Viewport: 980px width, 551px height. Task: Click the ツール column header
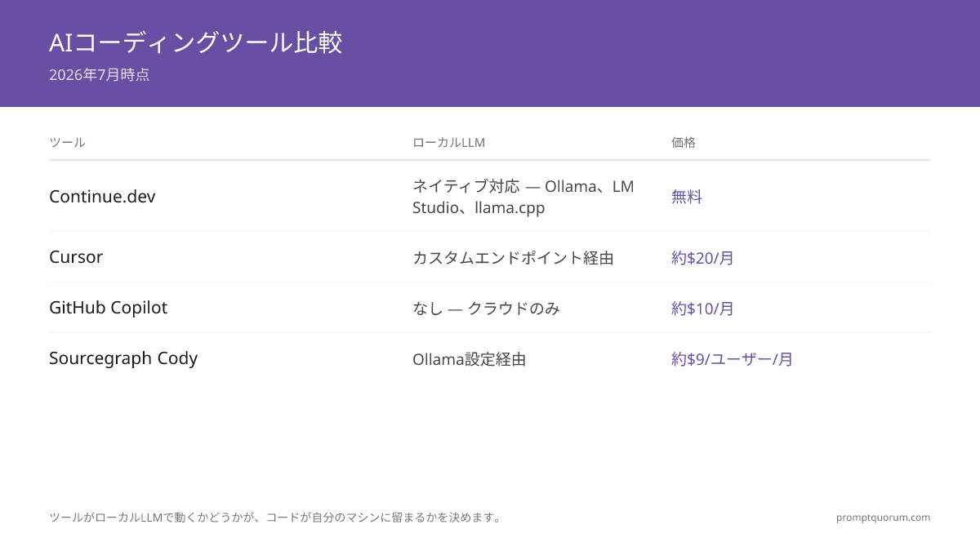67,142
